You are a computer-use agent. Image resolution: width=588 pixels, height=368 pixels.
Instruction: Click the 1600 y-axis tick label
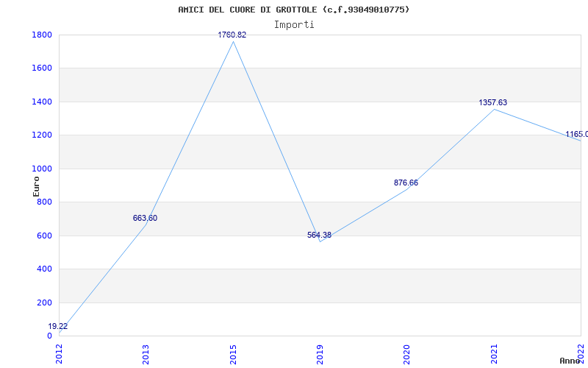coord(42,68)
